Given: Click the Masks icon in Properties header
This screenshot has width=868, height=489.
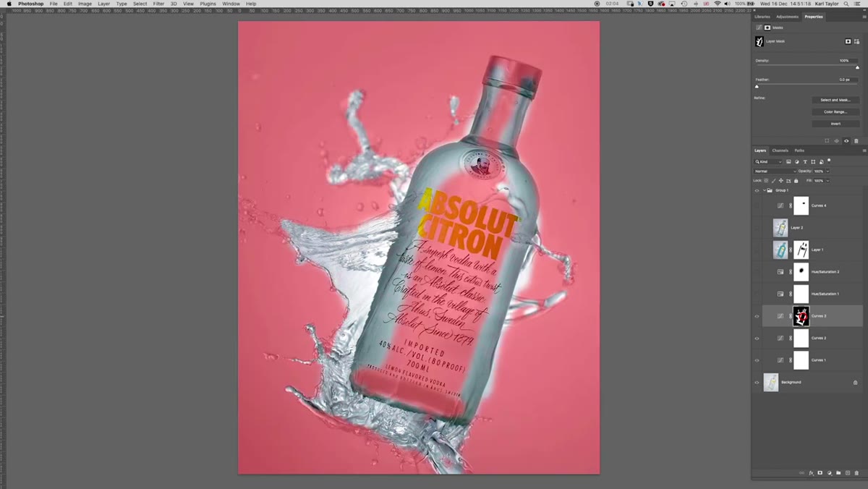Looking at the screenshot, I should point(767,27).
